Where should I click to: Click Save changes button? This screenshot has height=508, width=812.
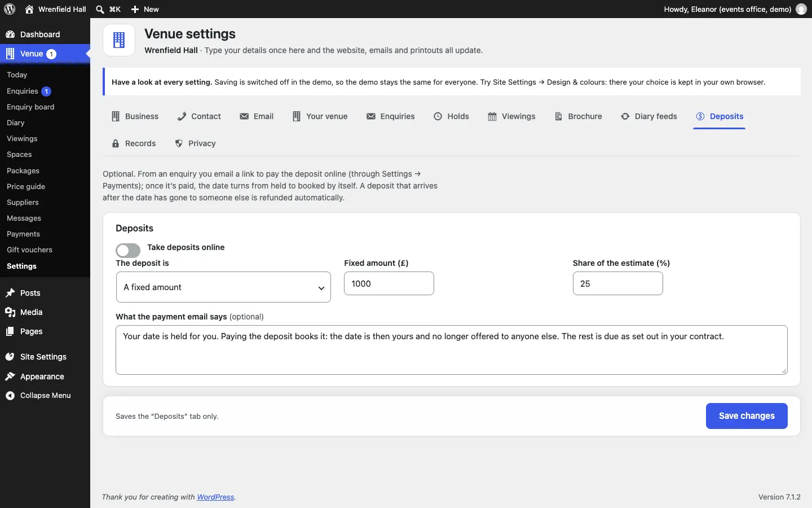747,416
